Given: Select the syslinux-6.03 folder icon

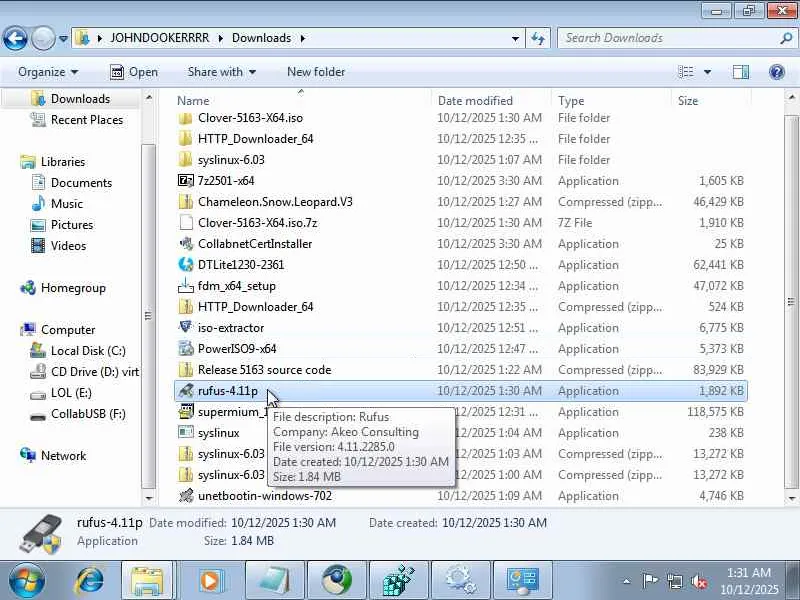Looking at the screenshot, I should (x=186, y=160).
